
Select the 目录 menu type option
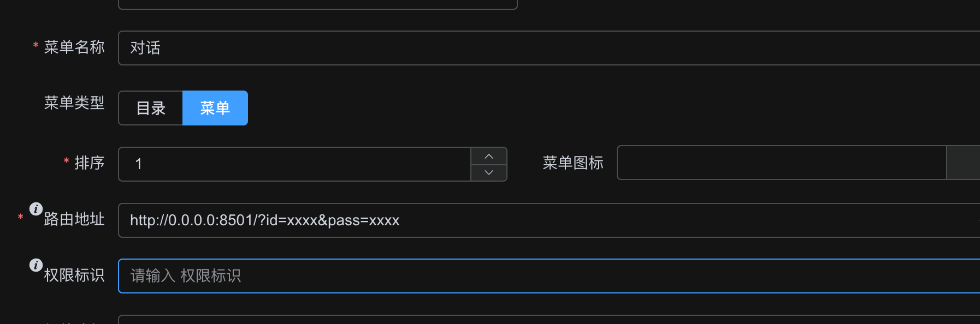[151, 108]
